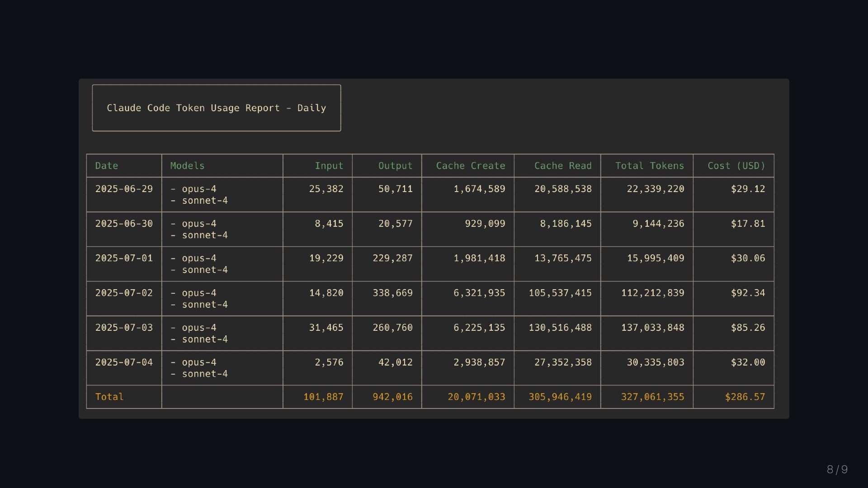The image size is (868, 488).
Task: Select the date 2025-07-03
Action: pos(124,328)
